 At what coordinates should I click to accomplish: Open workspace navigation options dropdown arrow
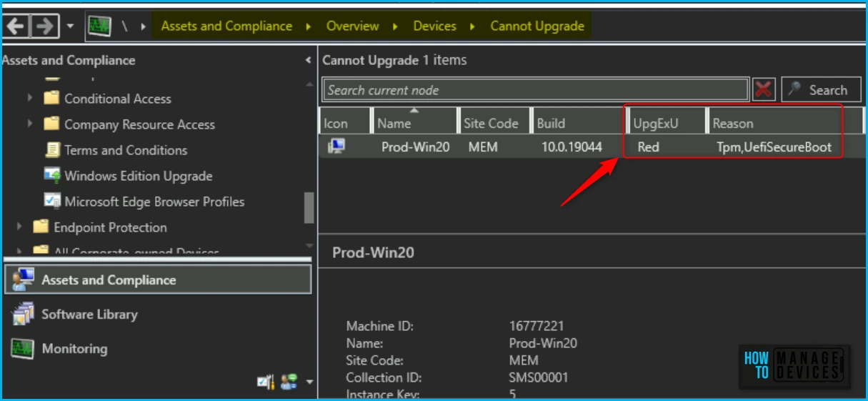[309, 382]
